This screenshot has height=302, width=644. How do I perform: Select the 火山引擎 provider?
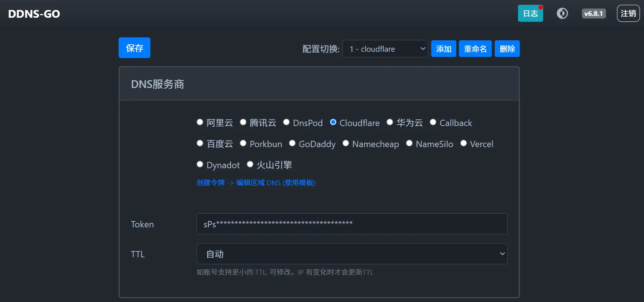coord(250,164)
